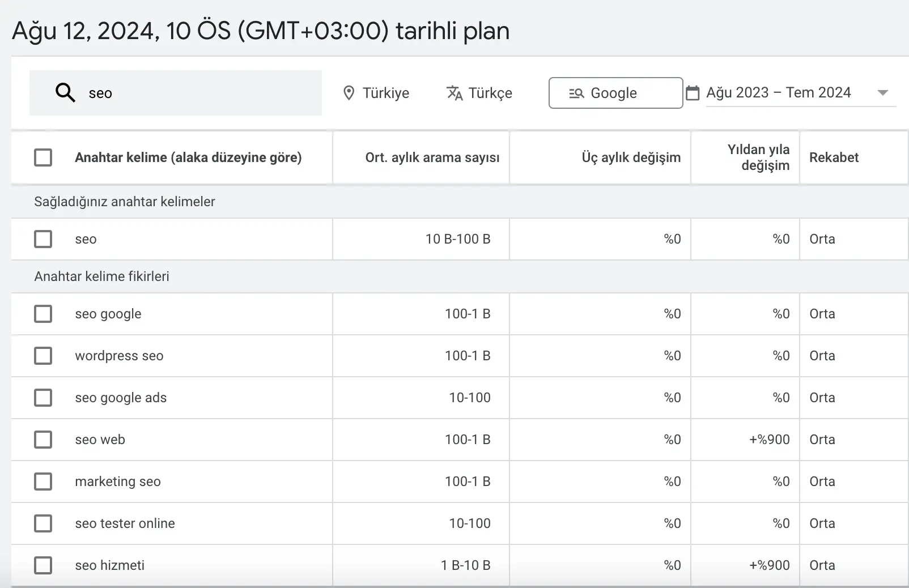909x588 pixels.
Task: Click the seo web keyword text
Action: click(x=100, y=440)
